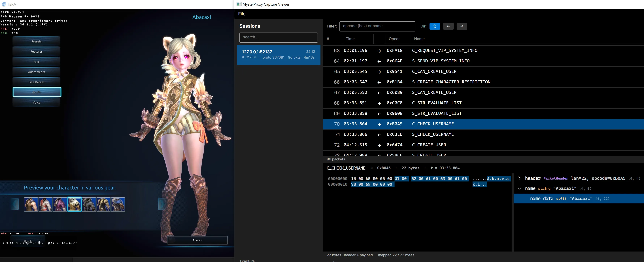Screen dimensions: 644x262
Task: Select packet row C_REQUEST_VIP_SYSTEM_INFO
Action: pyautogui.click(x=483, y=50)
